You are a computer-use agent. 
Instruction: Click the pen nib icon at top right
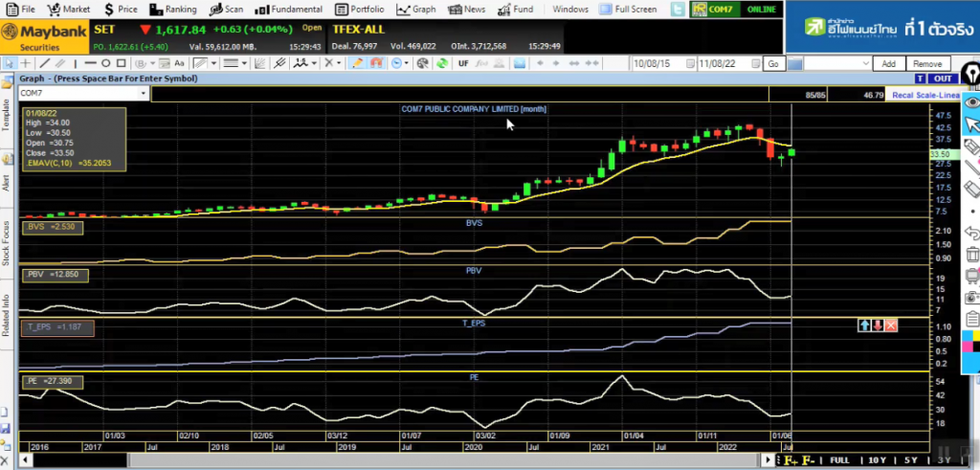coord(972,73)
